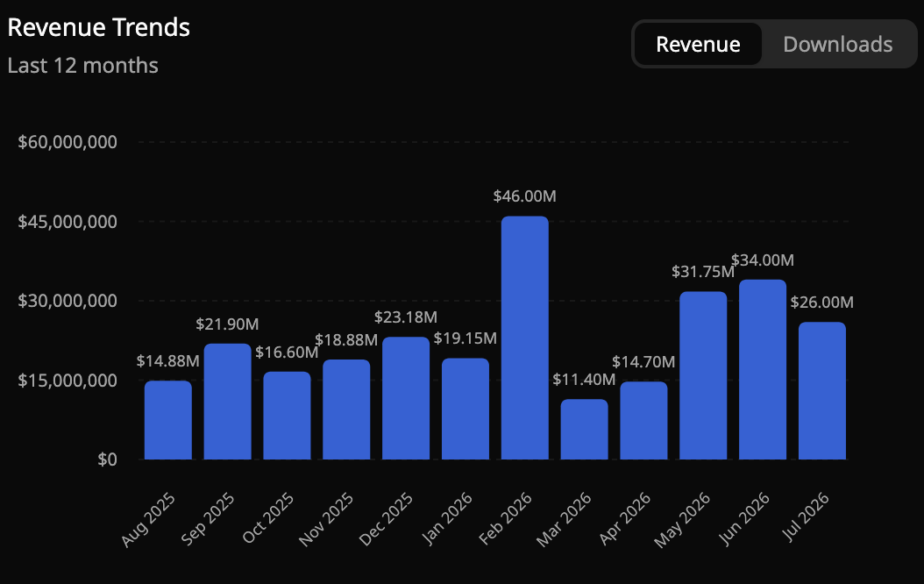Click the Dec 2025 axis label
The image size is (924, 584).
pyautogui.click(x=386, y=519)
